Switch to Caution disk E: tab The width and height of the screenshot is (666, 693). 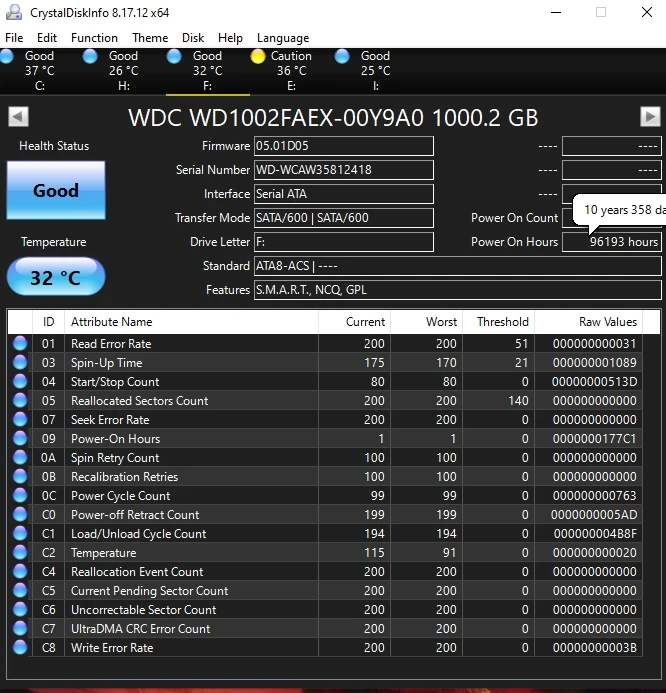coord(292,71)
